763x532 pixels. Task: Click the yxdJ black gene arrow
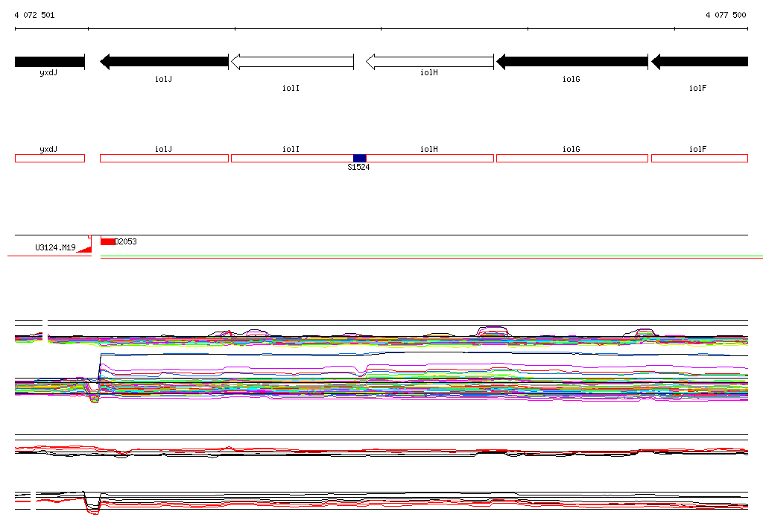(50, 62)
